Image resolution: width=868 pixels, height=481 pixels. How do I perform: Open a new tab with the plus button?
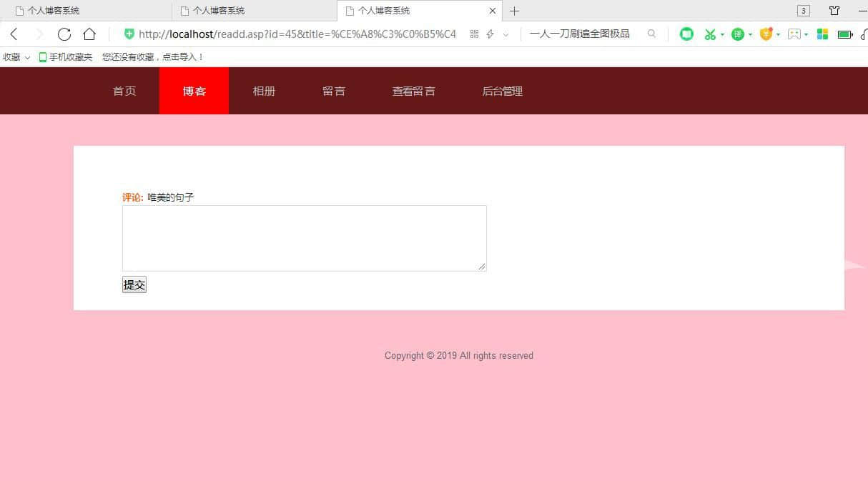[x=514, y=11]
